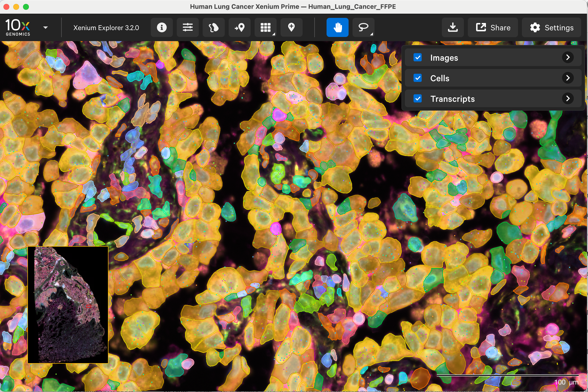The height and width of the screenshot is (392, 588).
Task: Open the Settings panel
Action: point(552,27)
